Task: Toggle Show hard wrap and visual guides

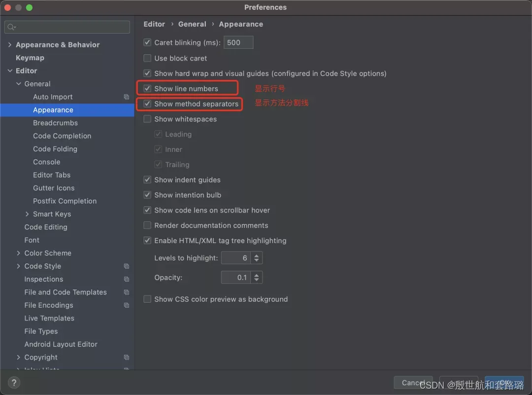Action: 147,73
